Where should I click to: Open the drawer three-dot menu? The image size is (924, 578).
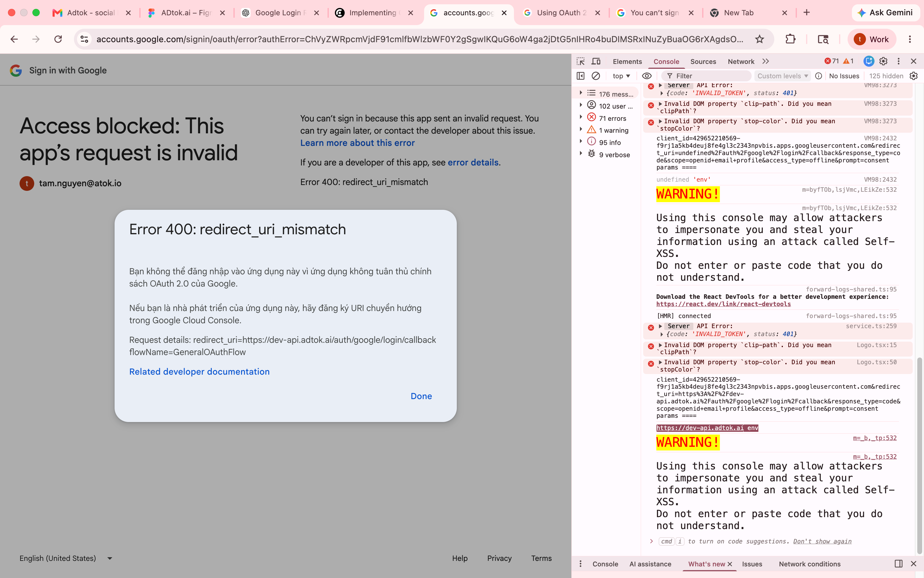tap(580, 563)
